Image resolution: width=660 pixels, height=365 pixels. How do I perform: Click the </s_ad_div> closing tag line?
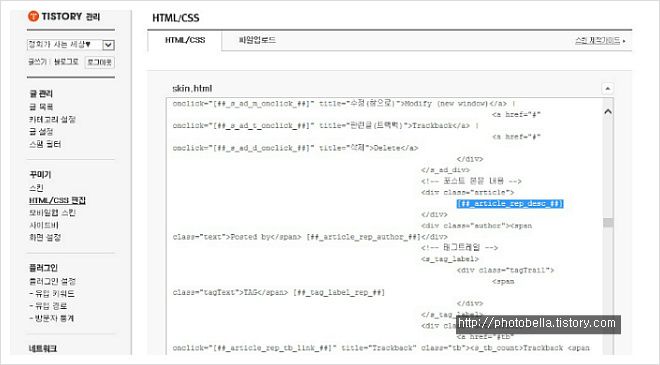tap(445, 170)
